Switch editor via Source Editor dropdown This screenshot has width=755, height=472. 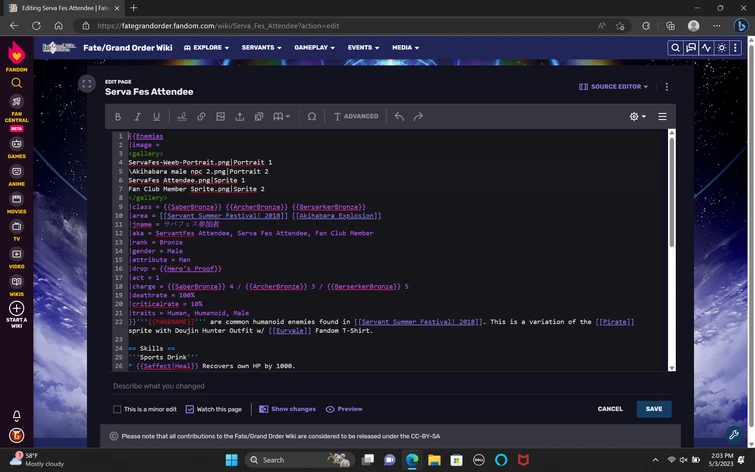point(613,87)
